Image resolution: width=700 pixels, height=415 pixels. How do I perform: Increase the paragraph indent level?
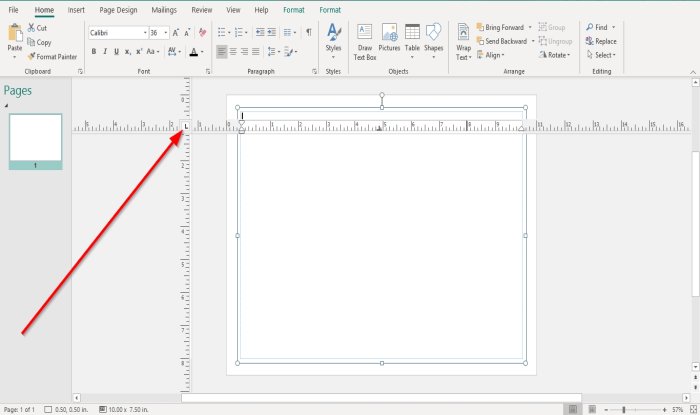point(271,32)
